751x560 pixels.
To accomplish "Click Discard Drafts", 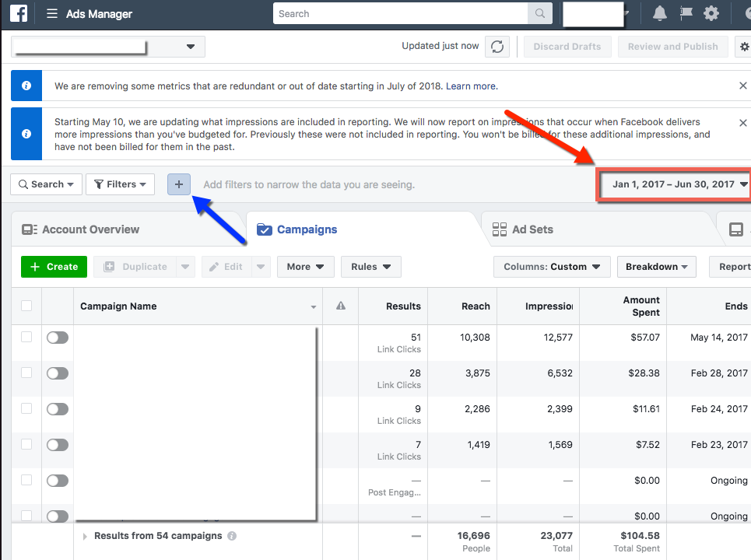I will [567, 47].
